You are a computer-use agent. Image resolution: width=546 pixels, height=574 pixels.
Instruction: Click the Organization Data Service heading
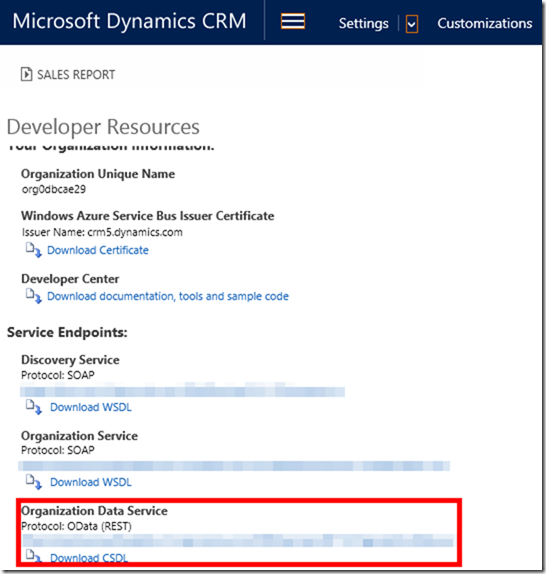[94, 511]
